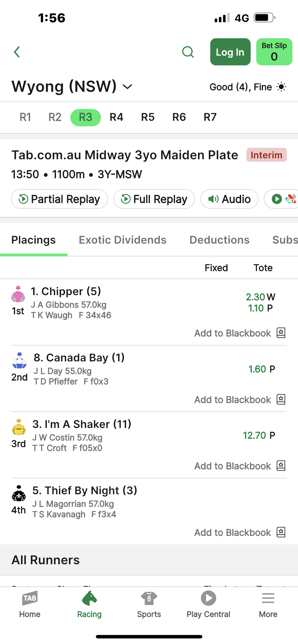Open the Bet Slip button
The height and width of the screenshot is (644, 298).
pyautogui.click(x=274, y=52)
